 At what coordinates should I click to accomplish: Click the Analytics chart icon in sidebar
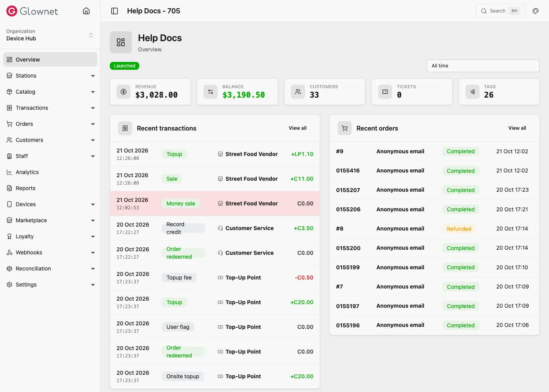[x=9, y=172]
